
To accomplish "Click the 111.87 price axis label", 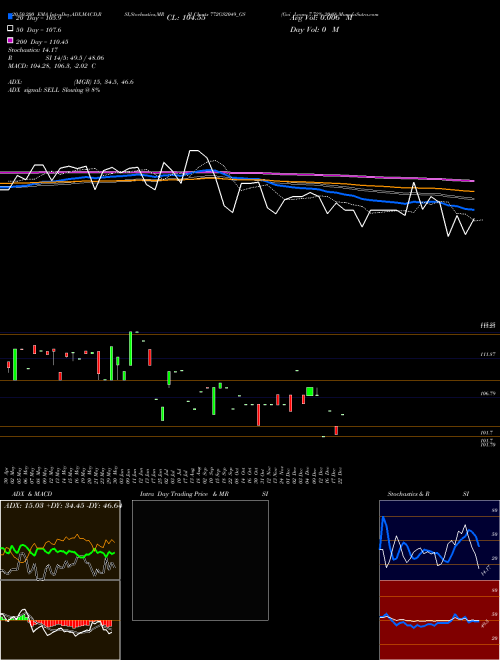I will click(488, 355).
